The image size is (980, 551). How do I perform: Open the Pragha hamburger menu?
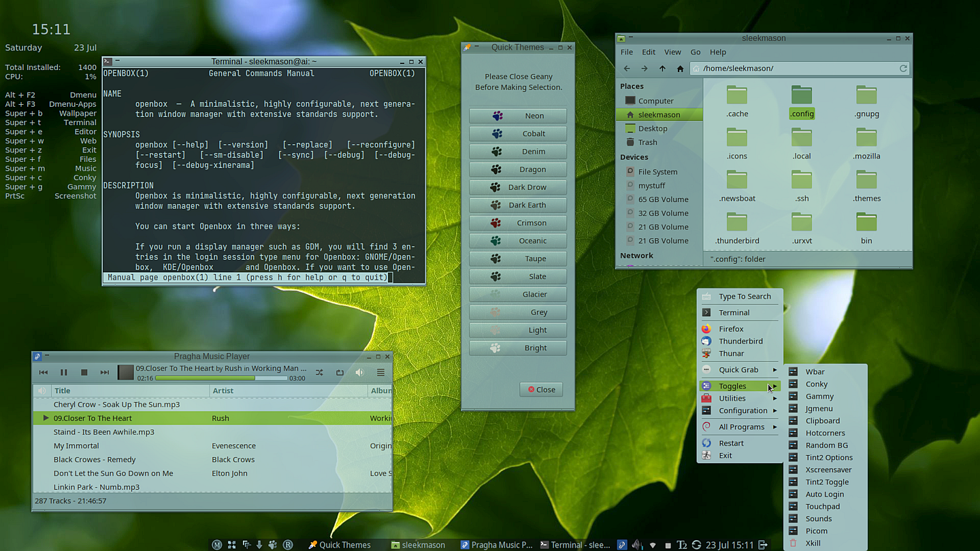pos(380,372)
